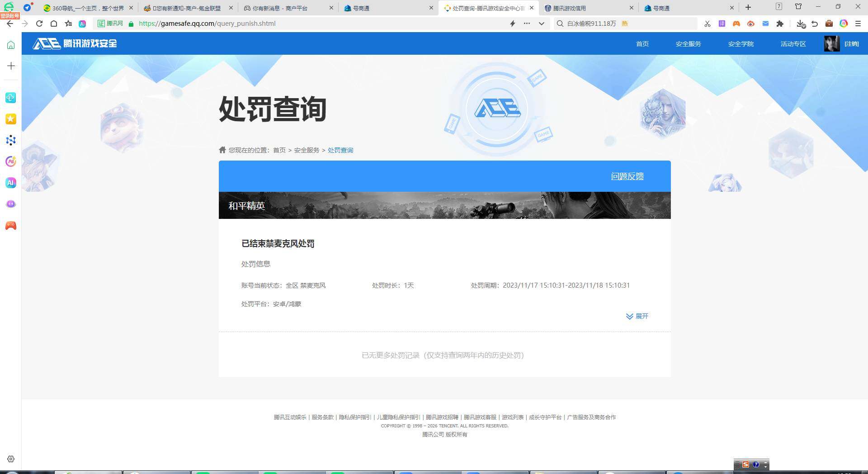Viewport: 868px width, 474px height.
Task: Open browser home page icon
Action: pyautogui.click(x=54, y=24)
